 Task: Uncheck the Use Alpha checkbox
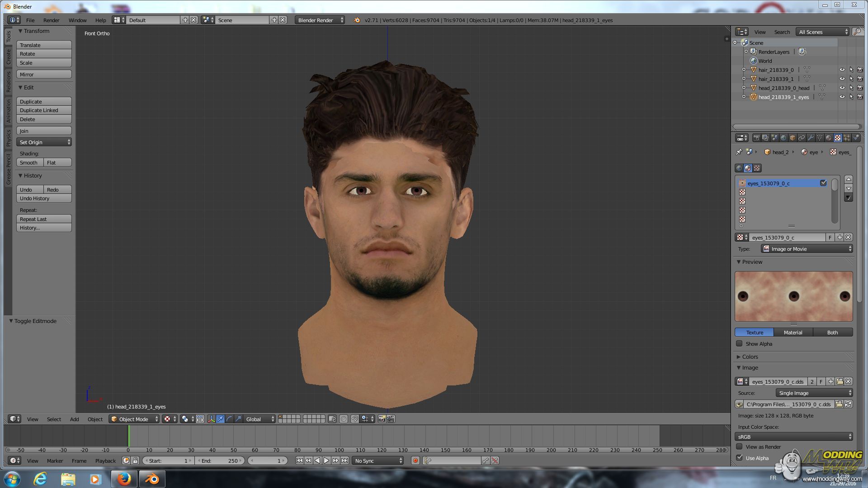[x=740, y=458]
